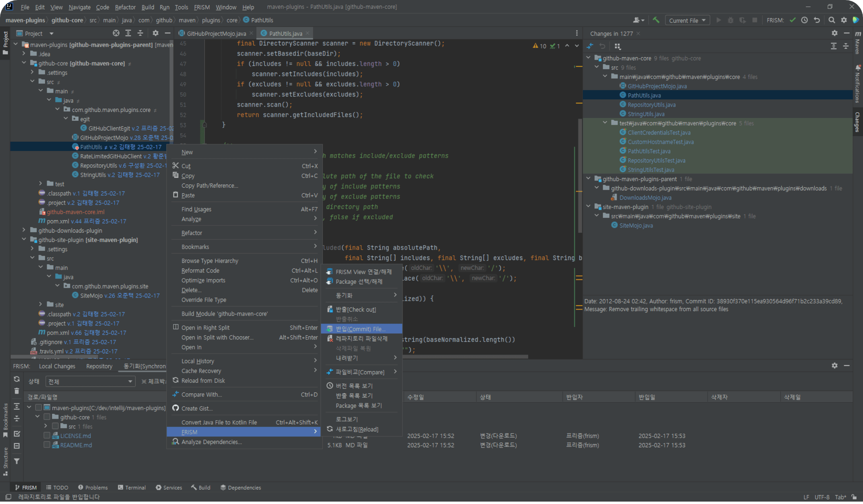
Task: Choose Find Usages in context menu
Action: coord(244,209)
